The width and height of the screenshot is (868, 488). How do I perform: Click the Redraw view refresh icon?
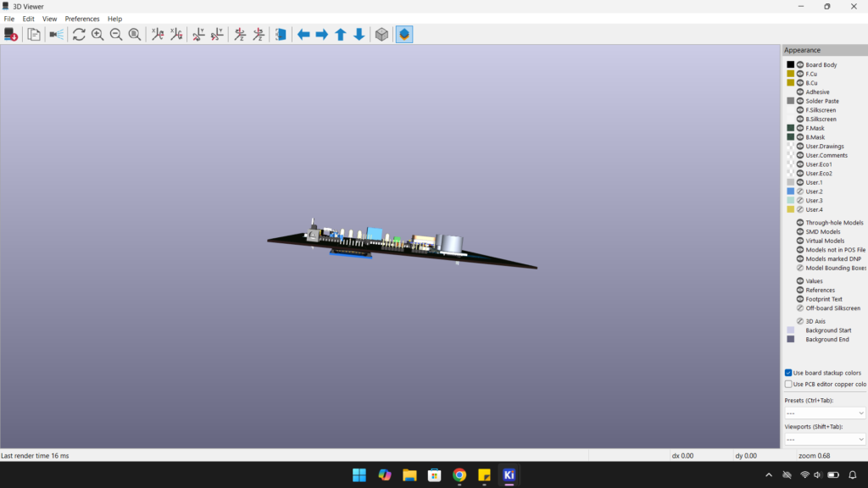(79, 34)
